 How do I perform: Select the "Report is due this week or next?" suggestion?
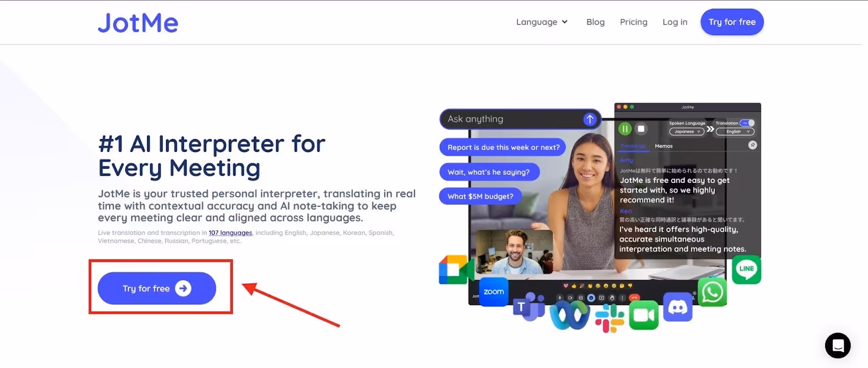click(503, 147)
